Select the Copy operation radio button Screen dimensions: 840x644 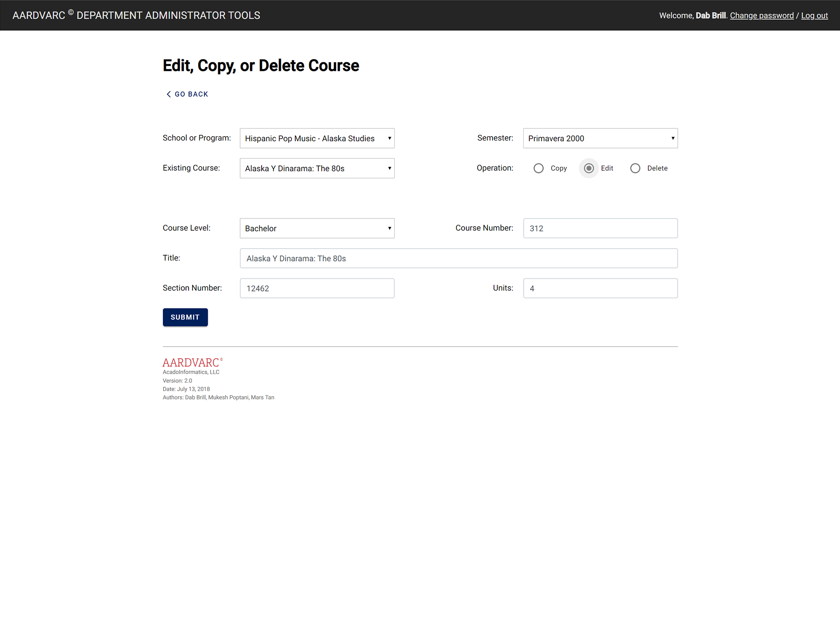pyautogui.click(x=539, y=168)
